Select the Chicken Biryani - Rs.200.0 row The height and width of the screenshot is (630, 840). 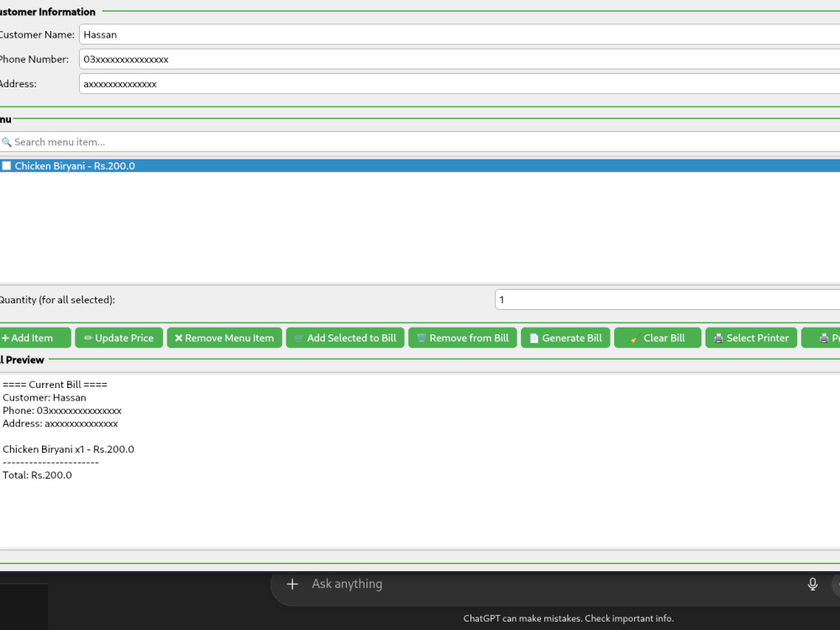tap(420, 166)
